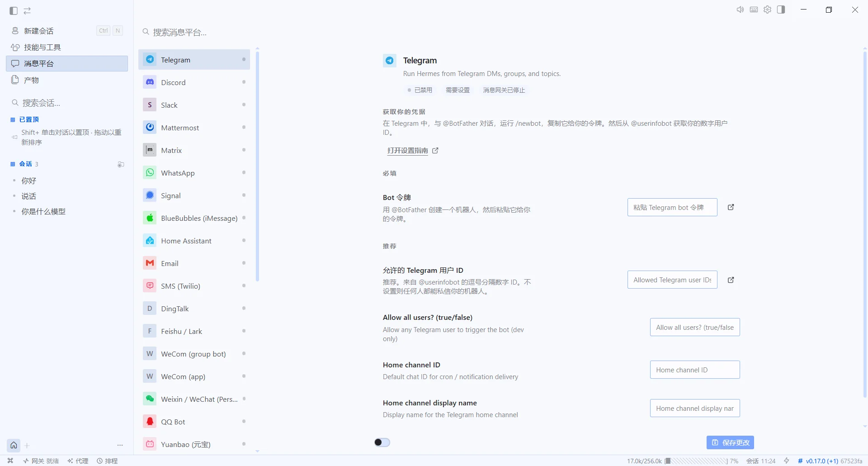
Task: Focus the Allow all users? input
Action: (695, 327)
